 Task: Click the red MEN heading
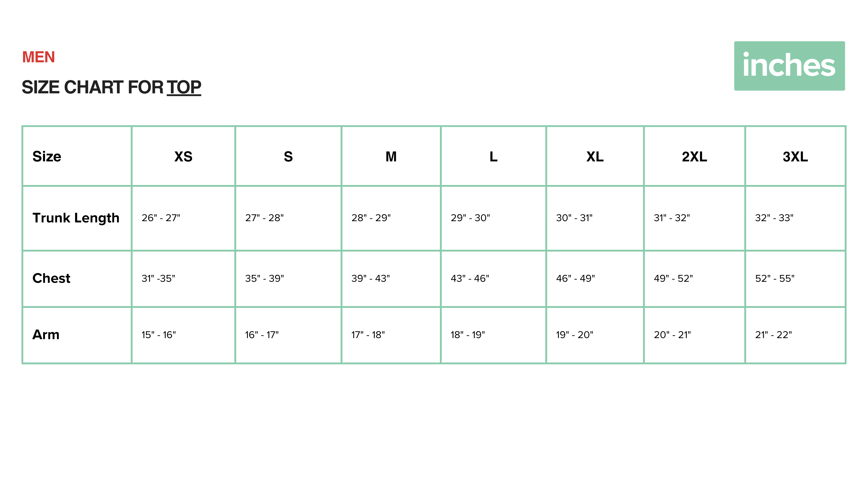click(39, 57)
